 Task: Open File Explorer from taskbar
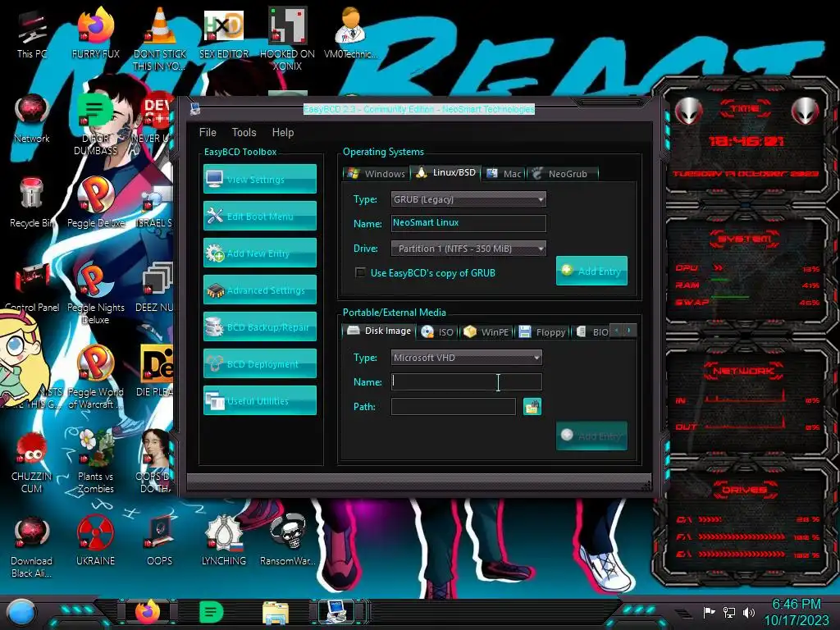pyautogui.click(x=276, y=613)
